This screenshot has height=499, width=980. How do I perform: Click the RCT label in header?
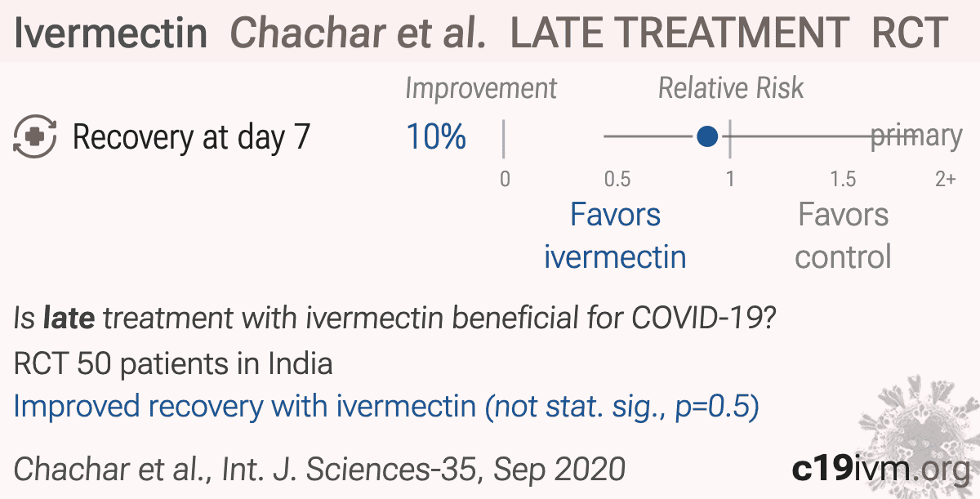click(x=909, y=33)
